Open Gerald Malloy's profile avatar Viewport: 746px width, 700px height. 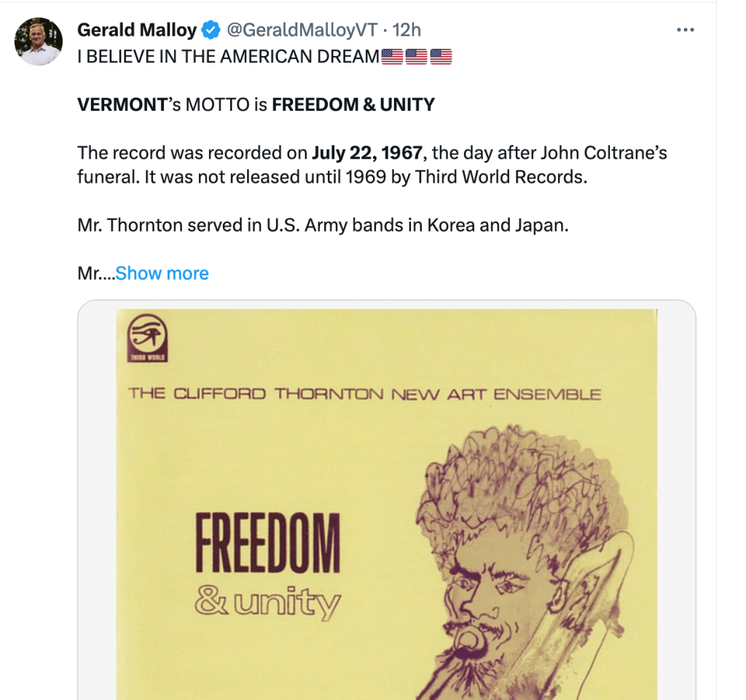[x=38, y=42]
